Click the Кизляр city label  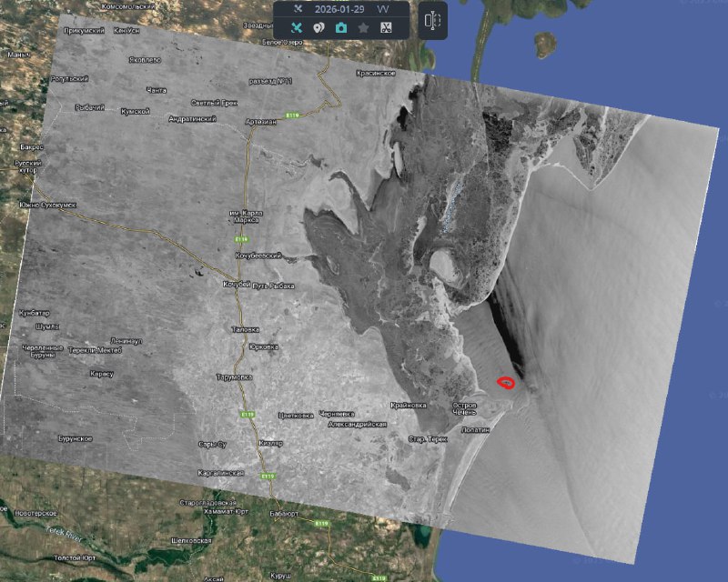[x=271, y=444]
